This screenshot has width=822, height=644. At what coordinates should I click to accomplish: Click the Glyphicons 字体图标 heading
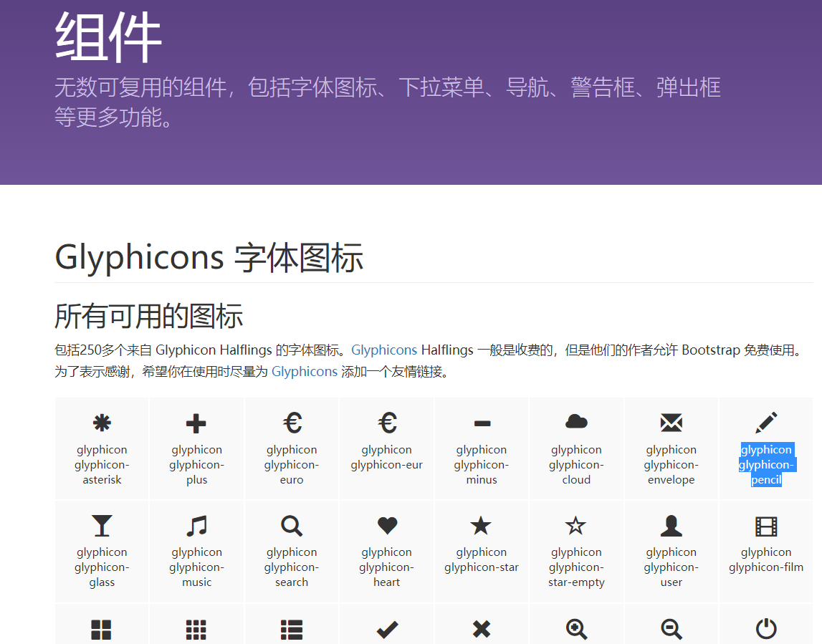209,257
